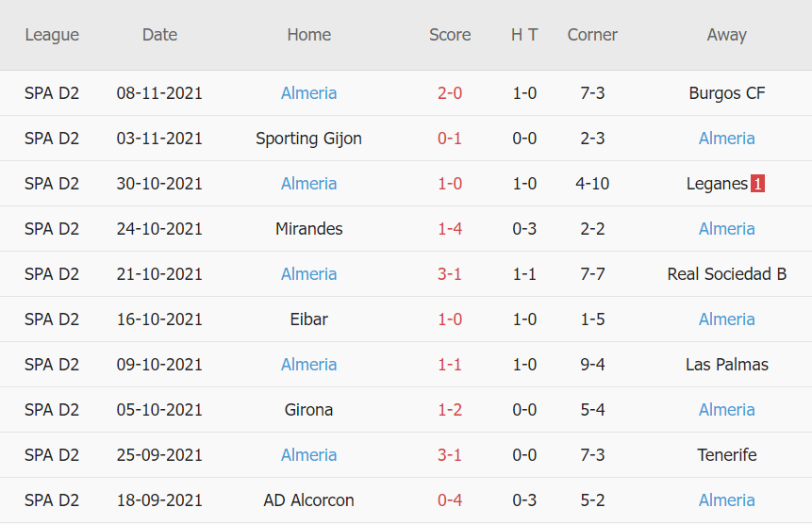The image size is (812, 524).
Task: Open the 0-4 score of the AD Alcorcon match
Action: (450, 500)
